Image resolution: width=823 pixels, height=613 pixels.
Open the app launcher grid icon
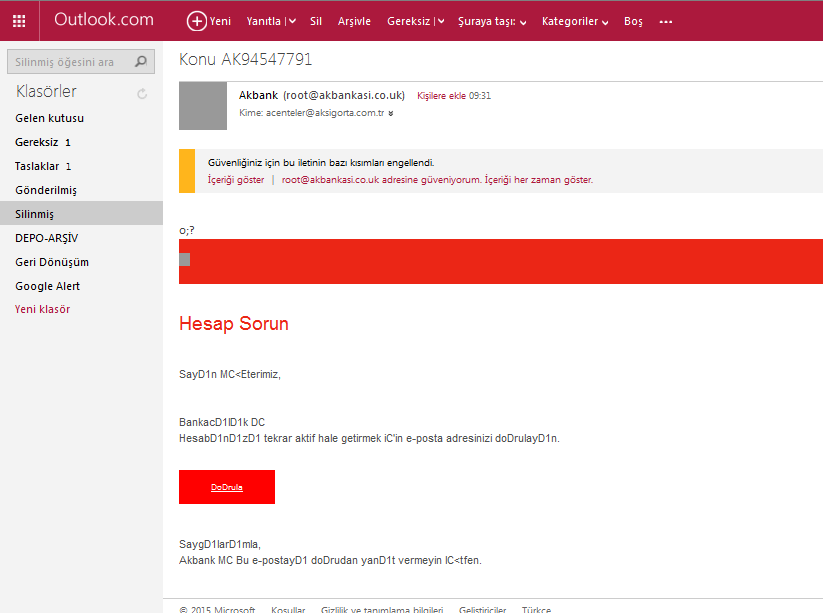19,21
